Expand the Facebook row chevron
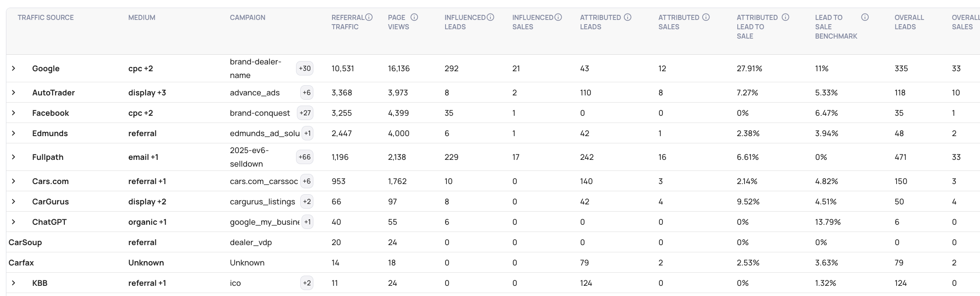Viewport: 980px width, 296px height. point(14,113)
